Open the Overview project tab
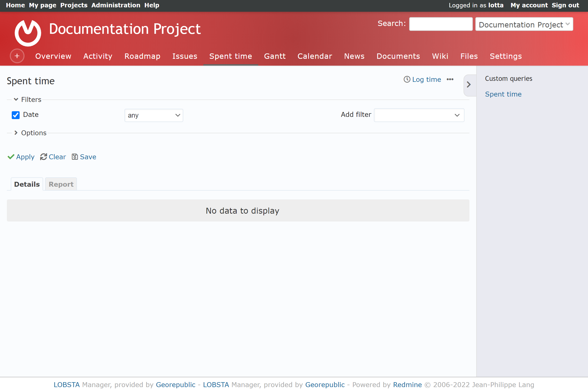This screenshot has height=392, width=588. click(53, 56)
